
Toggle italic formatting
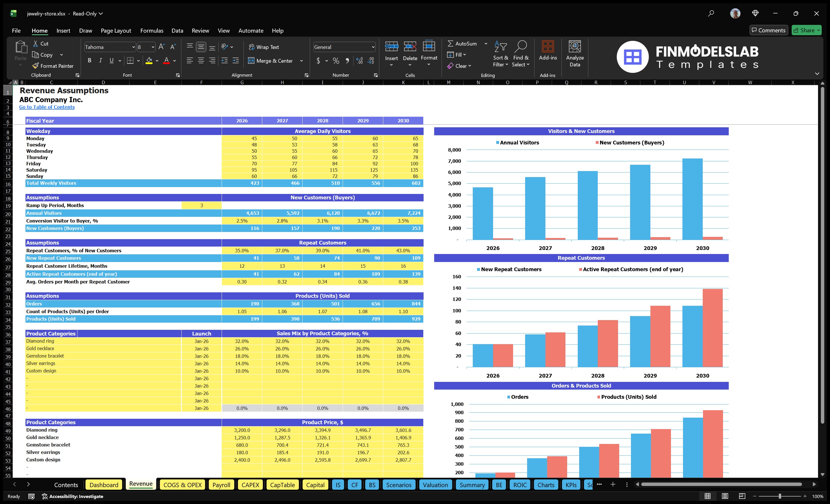click(x=100, y=60)
